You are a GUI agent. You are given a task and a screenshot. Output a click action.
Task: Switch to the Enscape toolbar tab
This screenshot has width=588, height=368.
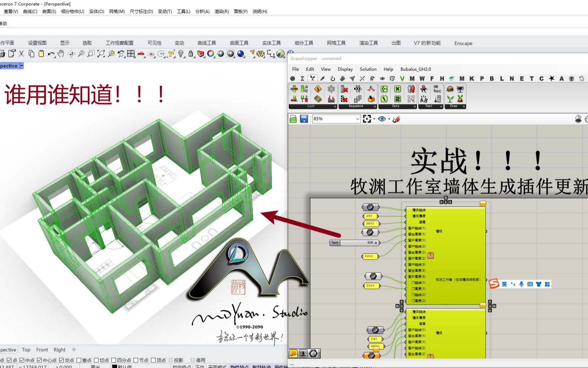point(463,43)
